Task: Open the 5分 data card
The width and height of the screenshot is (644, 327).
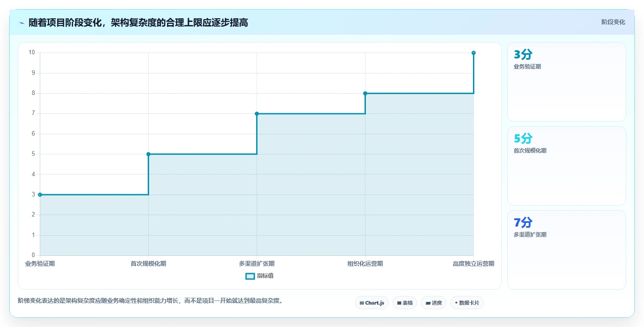Action: (566, 166)
